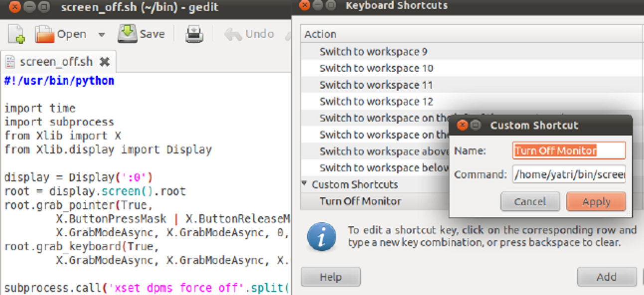Viewport: 644px width, 295px height.
Task: Click the Print icon in gedit toolbar
Action: click(194, 34)
